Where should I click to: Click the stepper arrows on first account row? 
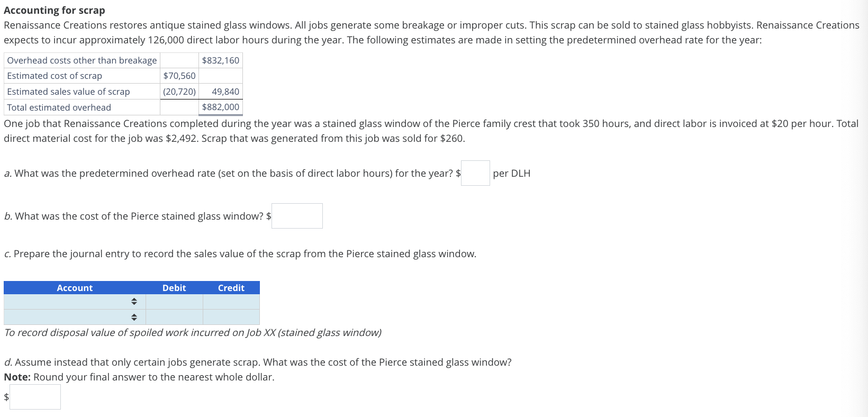pyautogui.click(x=134, y=301)
